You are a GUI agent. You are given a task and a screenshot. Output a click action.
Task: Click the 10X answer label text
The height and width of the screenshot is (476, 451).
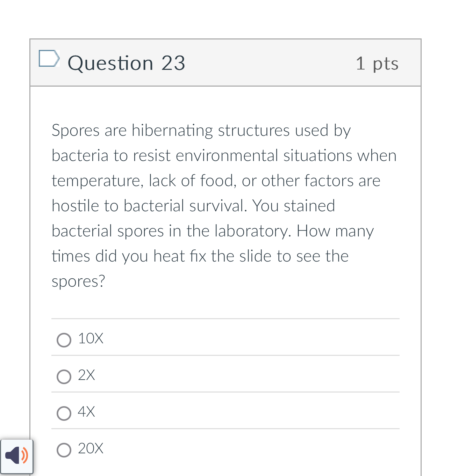[x=91, y=338]
